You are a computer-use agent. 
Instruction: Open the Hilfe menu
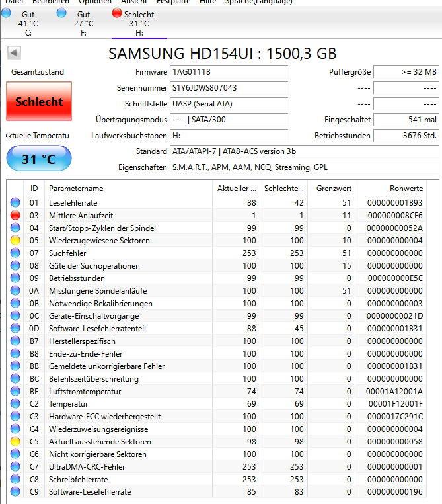coord(207,2)
